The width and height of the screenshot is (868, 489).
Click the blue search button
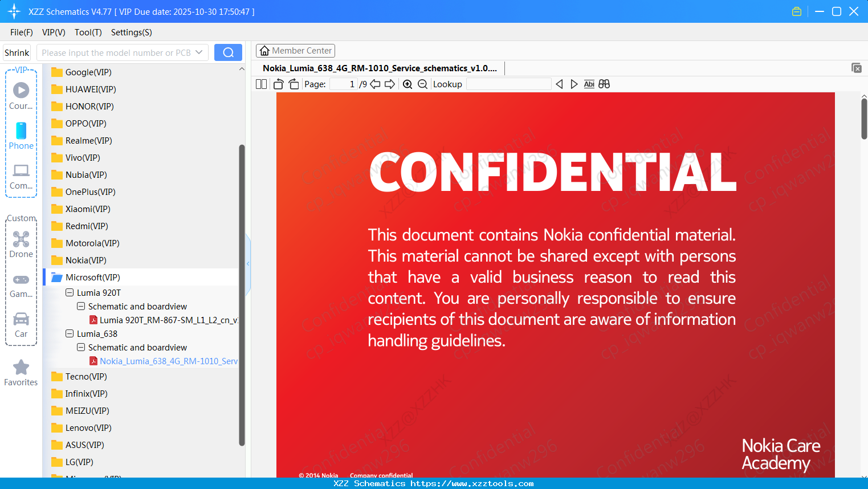pos(227,52)
